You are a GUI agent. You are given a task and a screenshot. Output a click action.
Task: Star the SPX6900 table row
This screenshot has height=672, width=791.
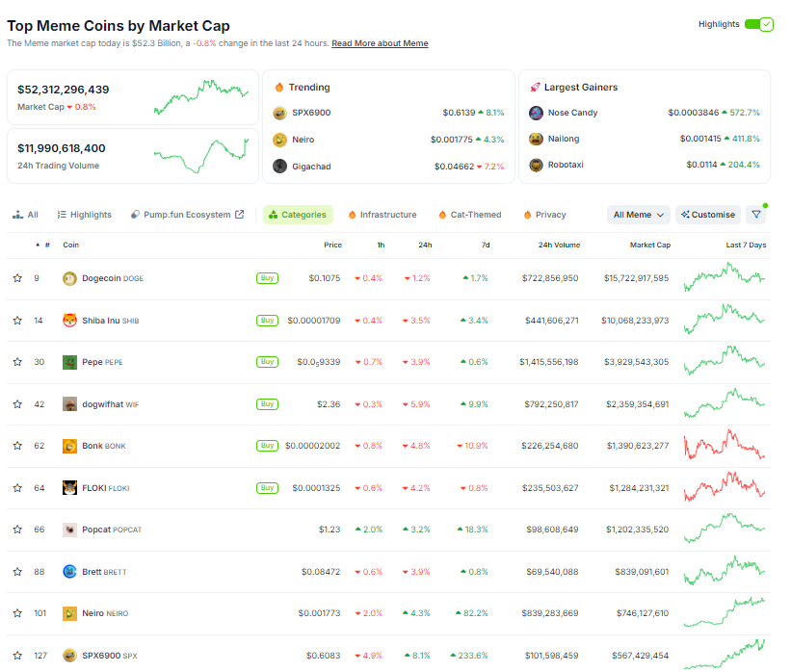point(17,656)
